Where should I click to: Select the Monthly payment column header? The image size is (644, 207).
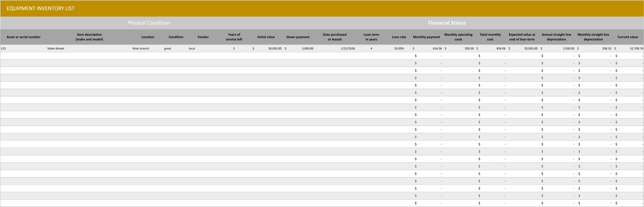pyautogui.click(x=427, y=37)
